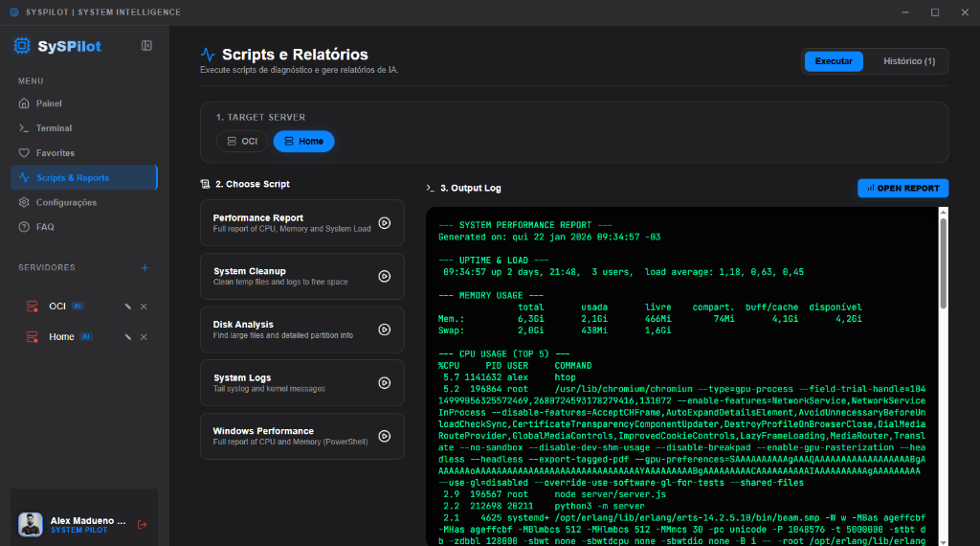The width and height of the screenshot is (980, 546).
Task: Click the red server icon beside OCI
Action: [32, 307]
